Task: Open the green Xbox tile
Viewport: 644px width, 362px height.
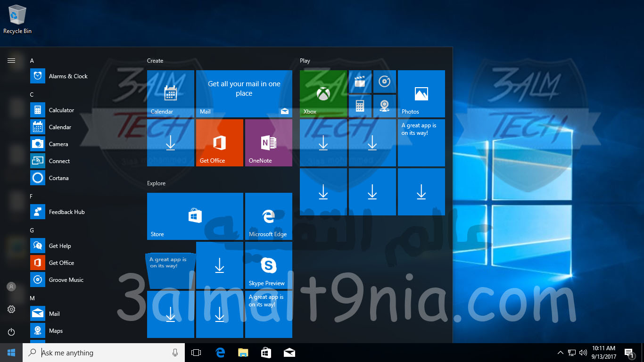Action: [x=323, y=94]
